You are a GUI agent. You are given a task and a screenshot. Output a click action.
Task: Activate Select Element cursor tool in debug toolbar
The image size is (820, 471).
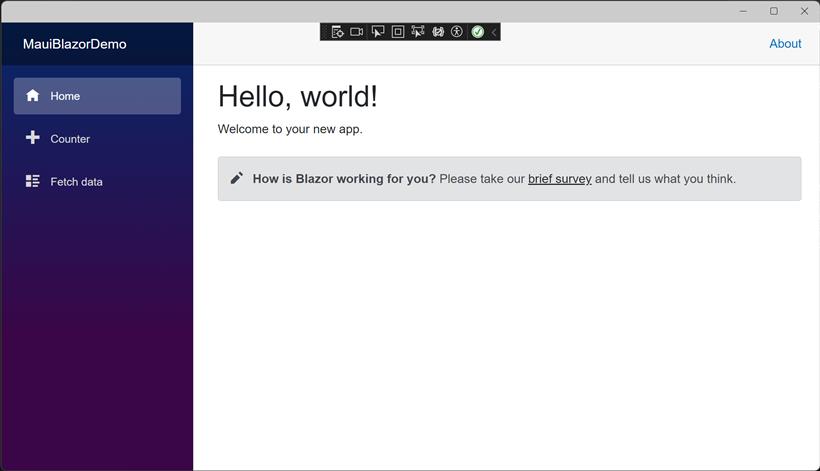tap(378, 32)
